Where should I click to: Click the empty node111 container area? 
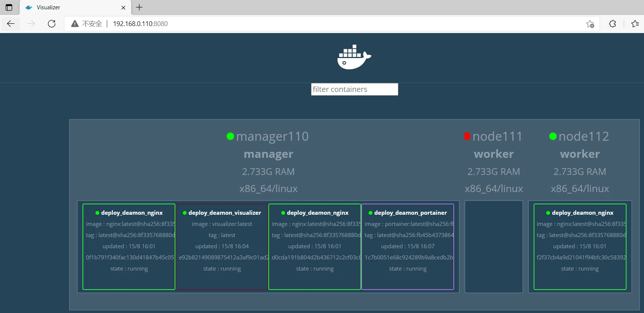pyautogui.click(x=494, y=247)
